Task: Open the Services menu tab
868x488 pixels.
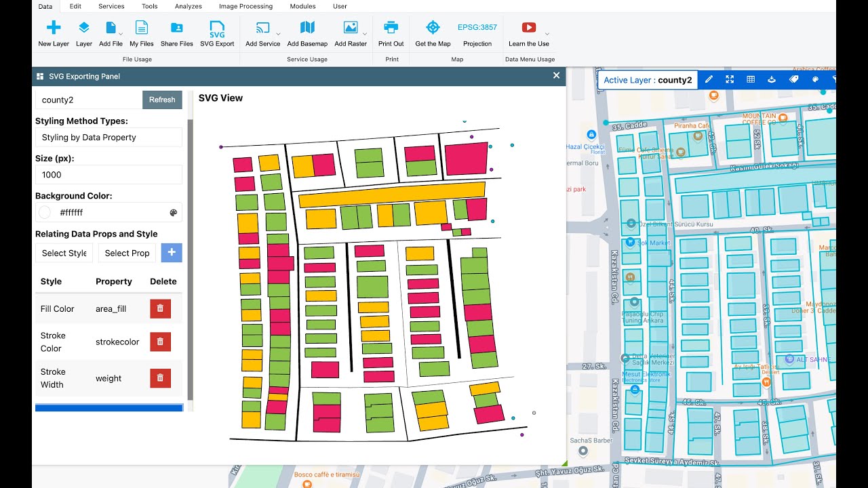Action: pos(111,6)
